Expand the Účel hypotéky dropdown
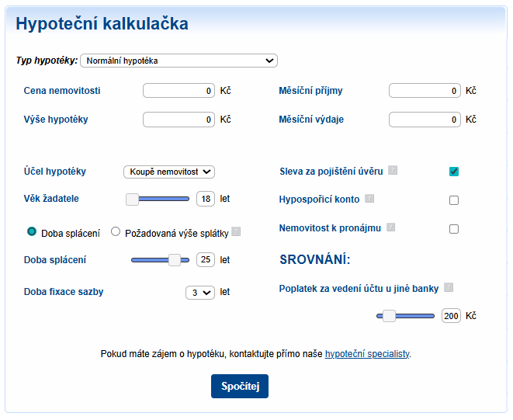The width and height of the screenshot is (513, 420). [x=169, y=172]
